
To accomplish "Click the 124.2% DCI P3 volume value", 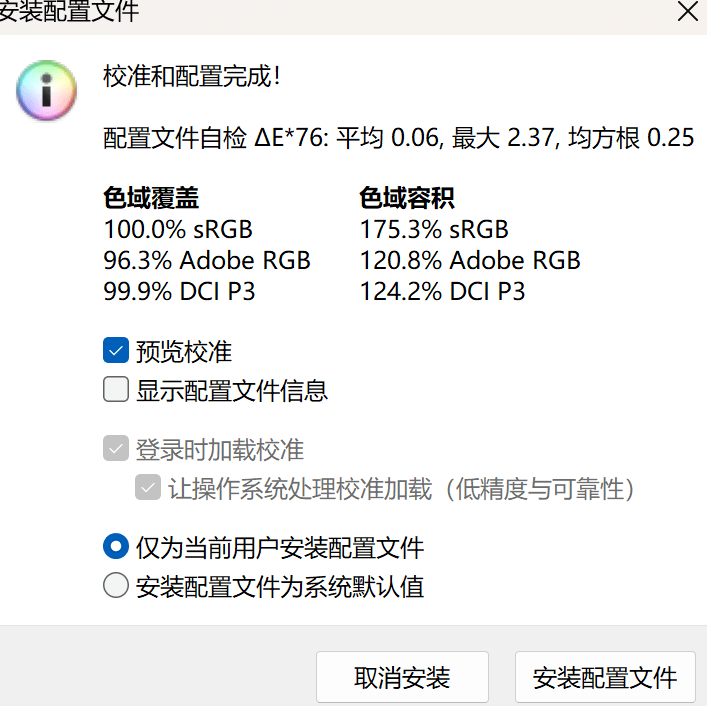I will pyautogui.click(x=442, y=291).
